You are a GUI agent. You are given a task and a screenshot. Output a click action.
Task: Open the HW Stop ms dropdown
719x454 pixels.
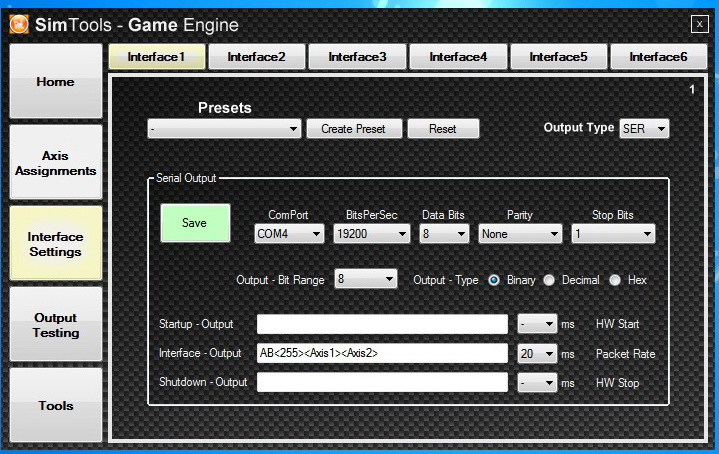(537, 383)
